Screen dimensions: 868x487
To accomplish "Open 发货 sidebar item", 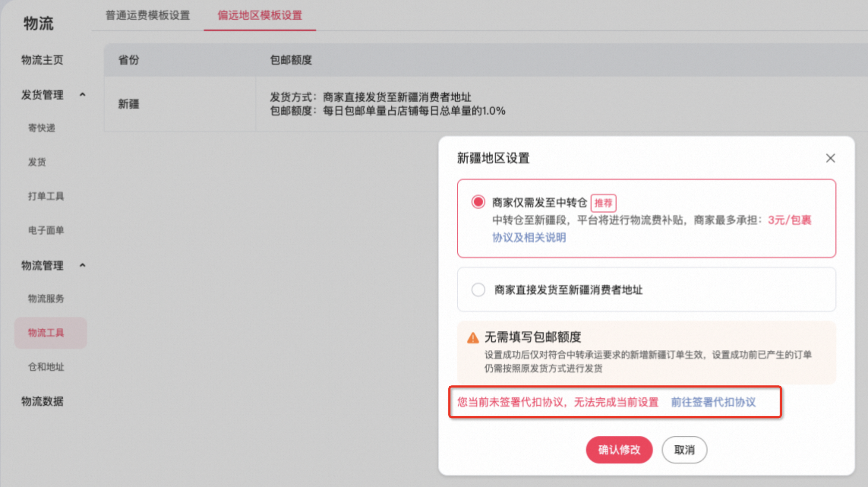I will [x=37, y=162].
